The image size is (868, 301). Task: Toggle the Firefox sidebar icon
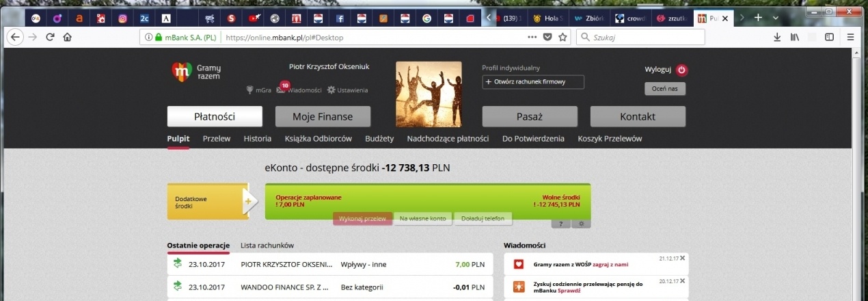(x=829, y=37)
